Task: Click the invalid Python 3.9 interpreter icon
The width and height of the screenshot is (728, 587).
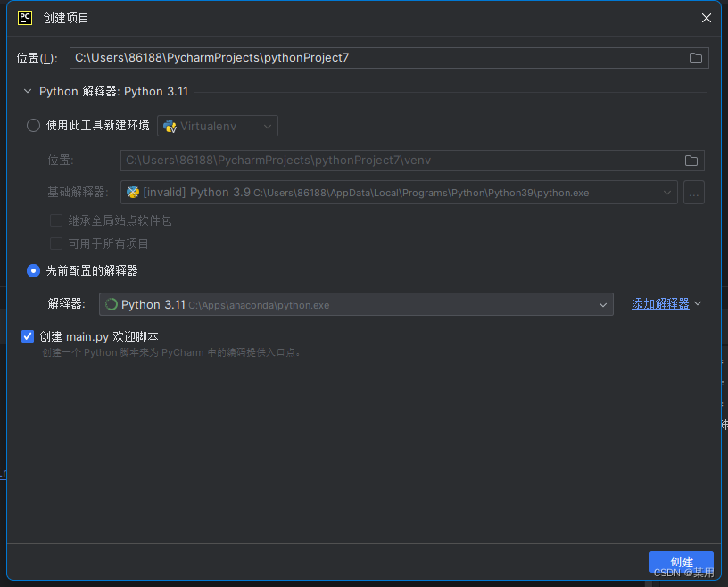Action: pos(133,192)
